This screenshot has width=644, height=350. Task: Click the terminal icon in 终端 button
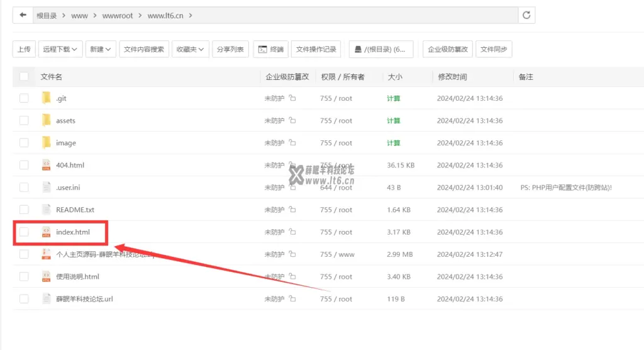(262, 49)
